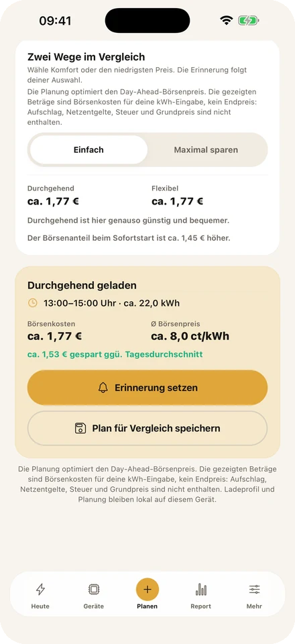Click the Erinnerung setzen button

(147, 388)
